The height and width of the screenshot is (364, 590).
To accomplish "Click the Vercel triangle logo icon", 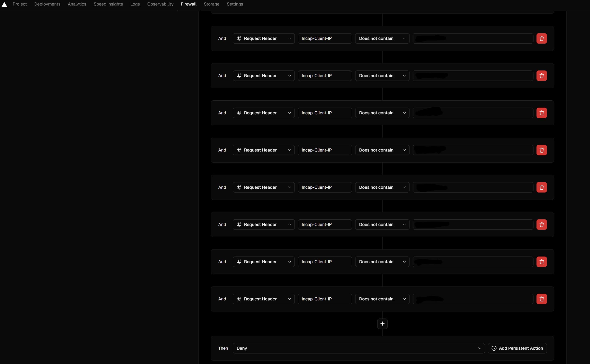I will (x=4, y=4).
